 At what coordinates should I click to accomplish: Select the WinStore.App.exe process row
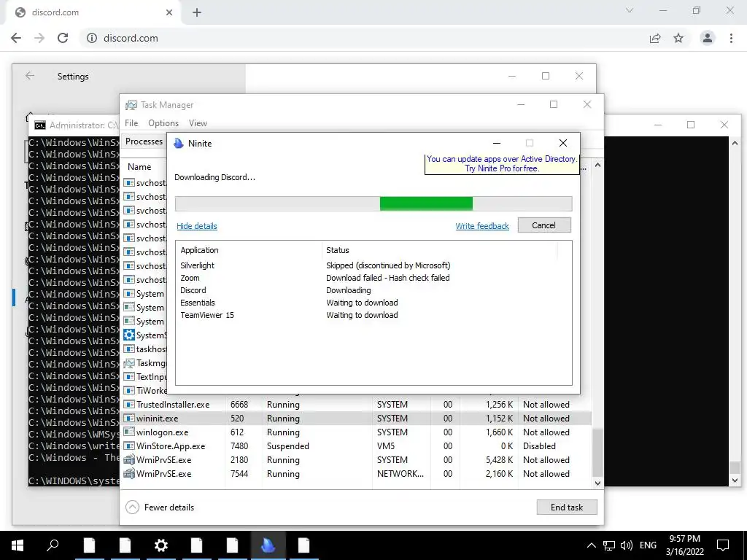pos(357,446)
